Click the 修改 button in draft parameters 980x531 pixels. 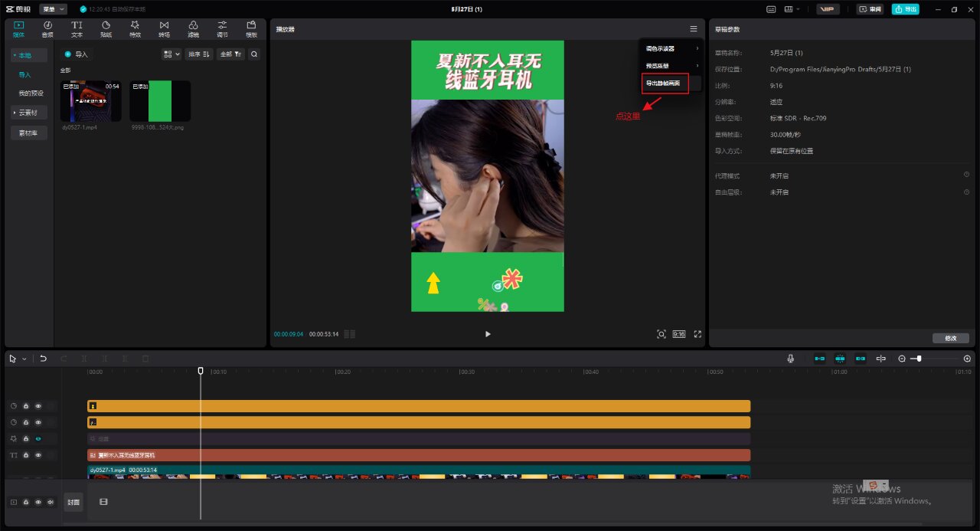point(951,338)
